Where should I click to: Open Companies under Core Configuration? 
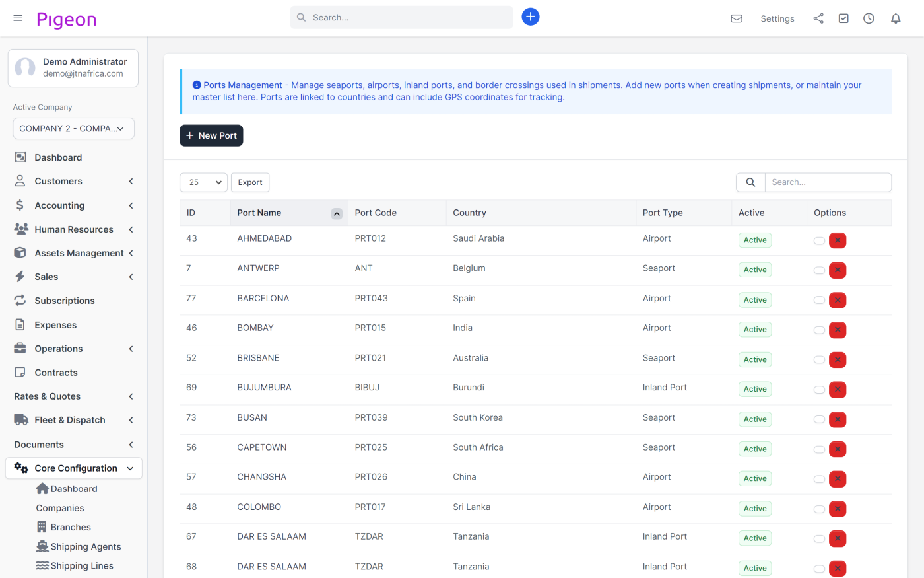tap(60, 508)
